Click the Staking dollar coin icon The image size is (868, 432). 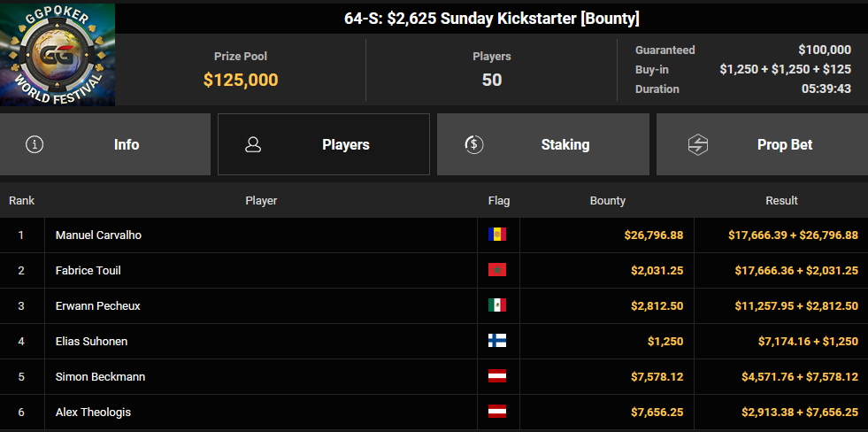(473, 144)
